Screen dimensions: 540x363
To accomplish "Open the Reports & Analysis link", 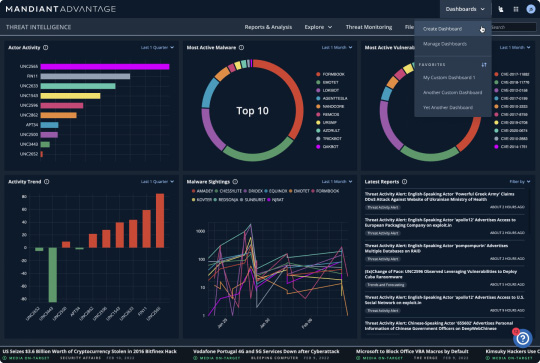I will [x=268, y=27].
